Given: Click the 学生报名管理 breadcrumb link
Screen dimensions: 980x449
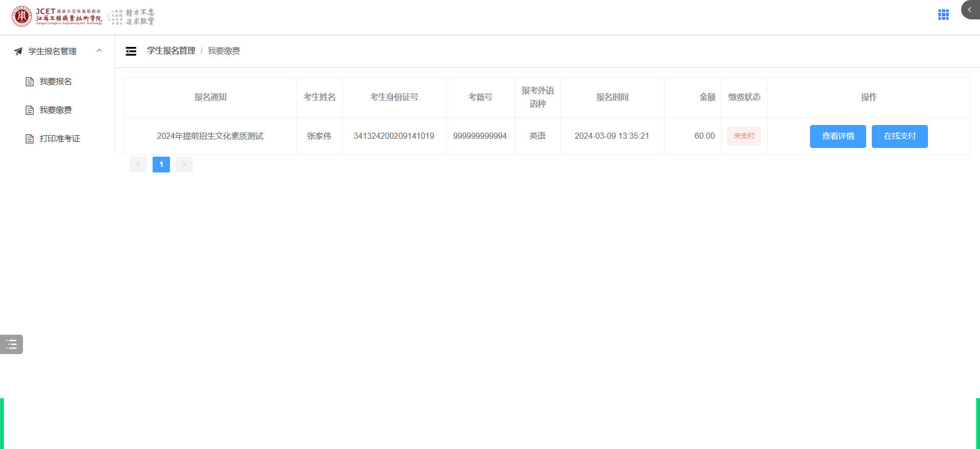Looking at the screenshot, I should click(171, 51).
